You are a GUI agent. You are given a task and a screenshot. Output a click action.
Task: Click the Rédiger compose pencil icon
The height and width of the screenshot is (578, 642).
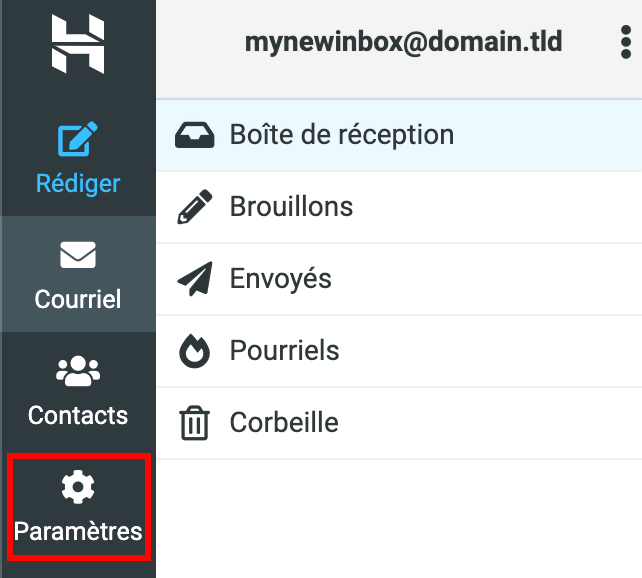[78, 142]
